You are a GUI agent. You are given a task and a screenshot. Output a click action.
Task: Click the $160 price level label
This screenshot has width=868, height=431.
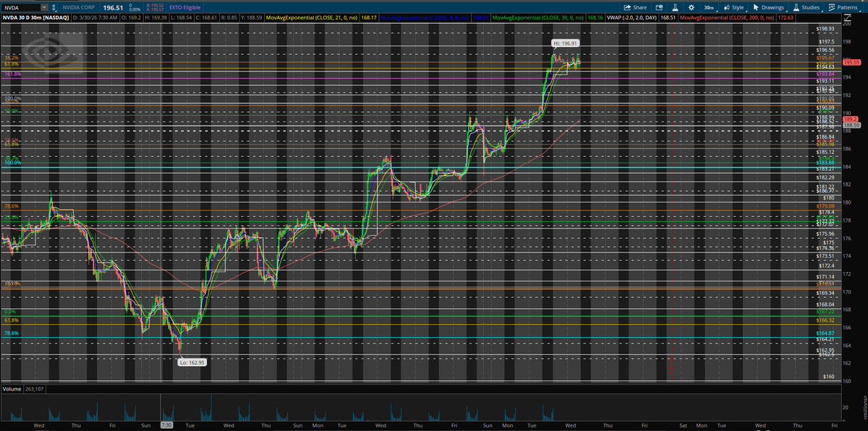(x=828, y=376)
